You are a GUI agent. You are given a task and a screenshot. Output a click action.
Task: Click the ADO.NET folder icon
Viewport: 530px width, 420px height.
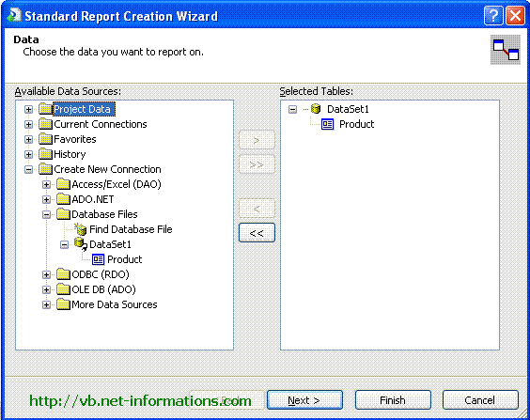pyautogui.click(x=63, y=199)
